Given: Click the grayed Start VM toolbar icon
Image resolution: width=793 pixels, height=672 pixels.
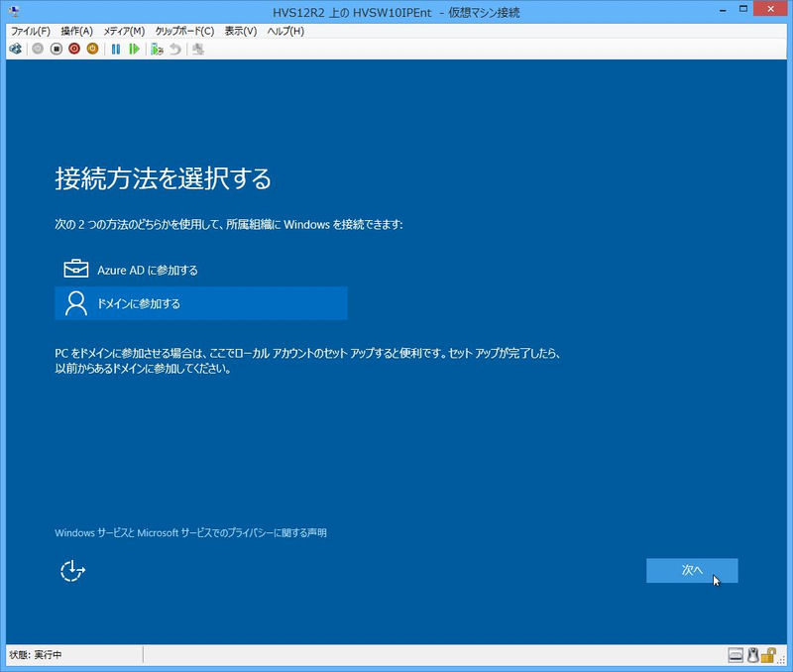Looking at the screenshot, I should [38, 49].
